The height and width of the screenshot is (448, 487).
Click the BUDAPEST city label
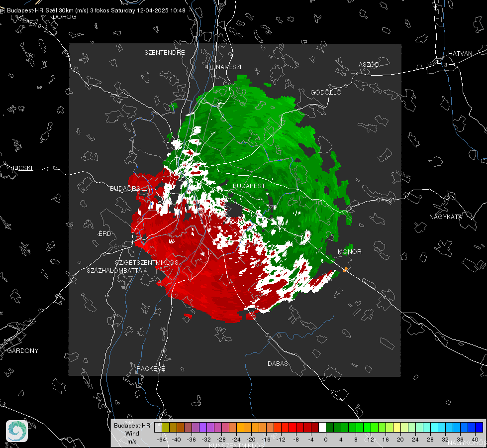249,186
